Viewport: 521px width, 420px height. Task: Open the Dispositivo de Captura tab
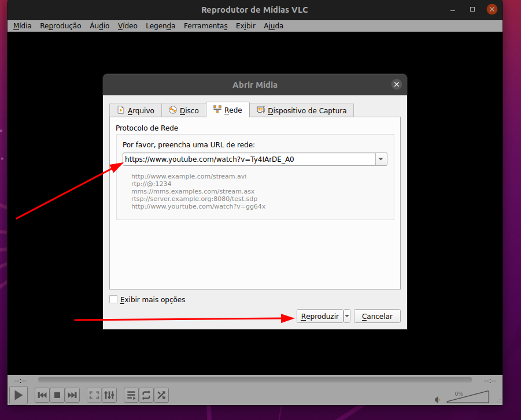tap(301, 110)
